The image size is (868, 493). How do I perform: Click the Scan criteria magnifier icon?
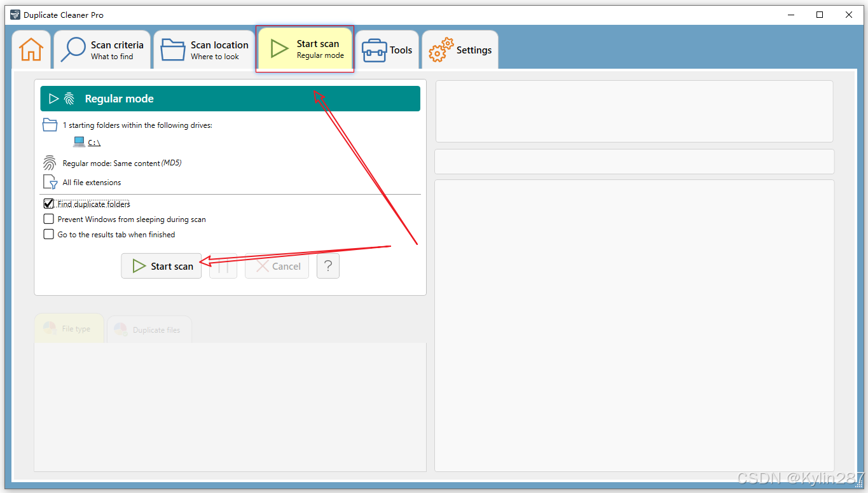coord(73,50)
